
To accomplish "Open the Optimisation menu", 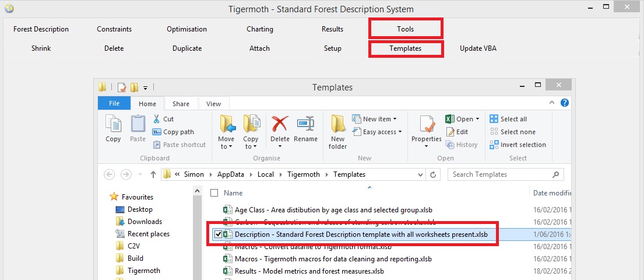I will (187, 29).
